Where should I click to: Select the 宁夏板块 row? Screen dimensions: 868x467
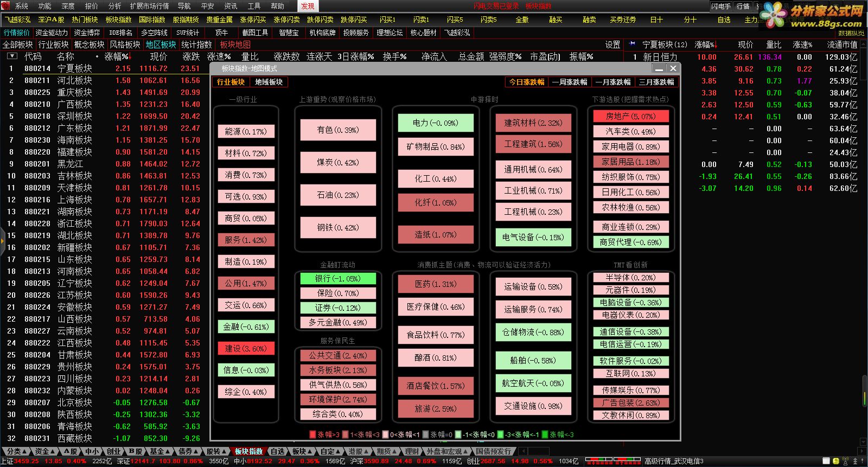[105, 68]
